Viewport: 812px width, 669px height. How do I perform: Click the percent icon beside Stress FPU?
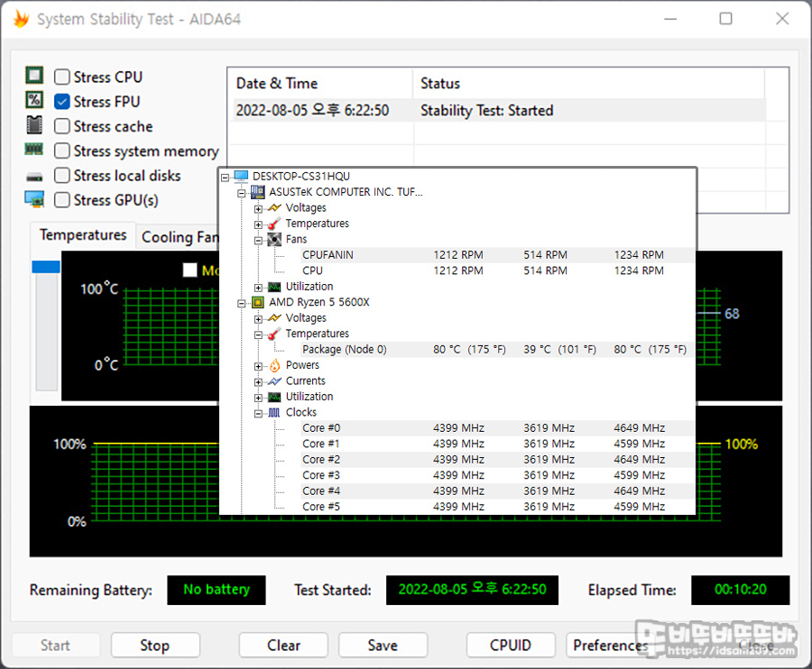[x=34, y=100]
